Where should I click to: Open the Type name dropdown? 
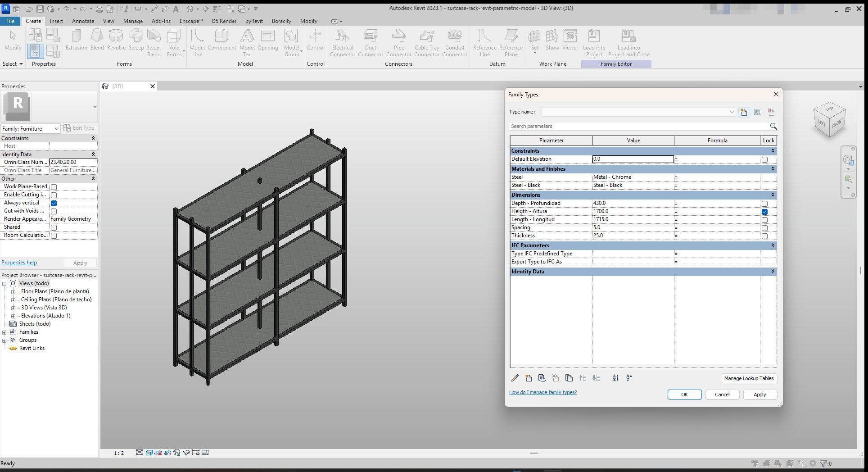[x=732, y=112]
